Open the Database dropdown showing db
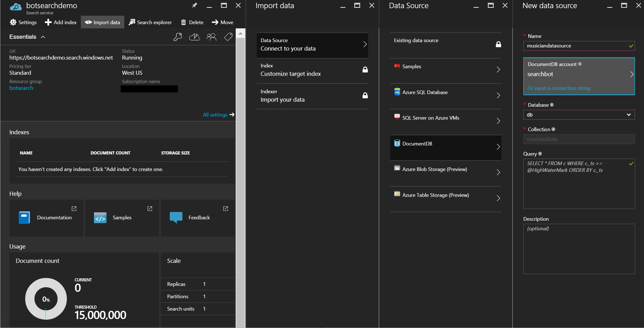The width and height of the screenshot is (644, 328). pyautogui.click(x=579, y=115)
